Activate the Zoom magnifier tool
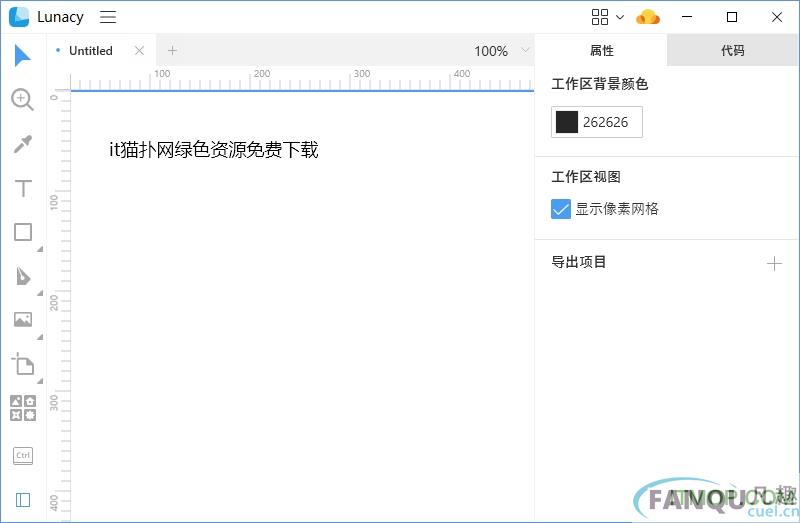 pyautogui.click(x=22, y=99)
